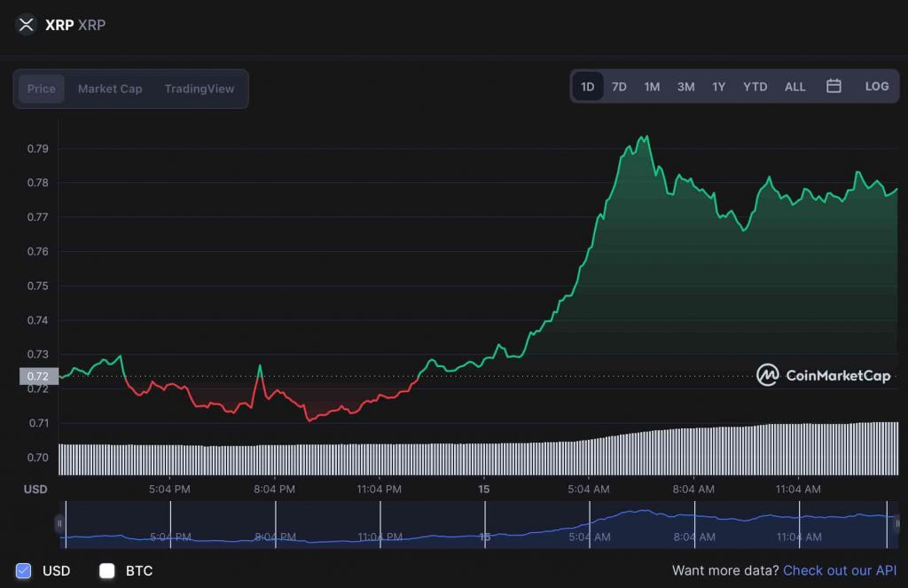
Task: Click the XRP logo icon
Action: click(26, 25)
